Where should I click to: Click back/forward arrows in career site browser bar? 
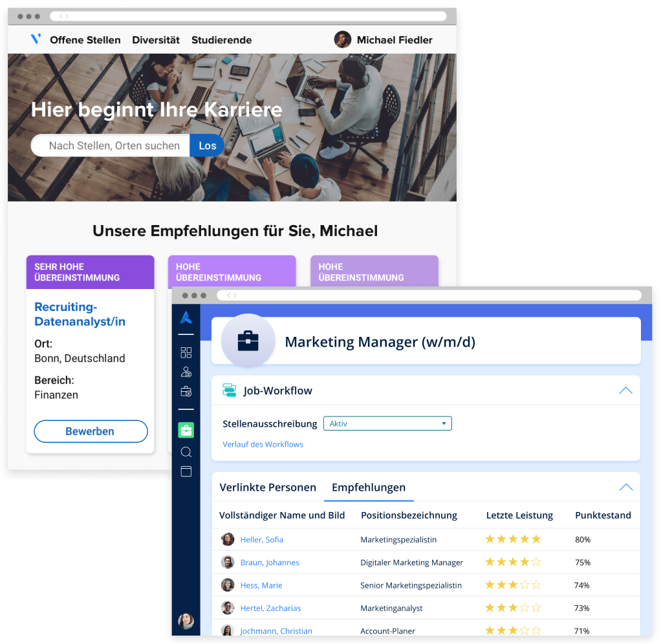click(63, 16)
